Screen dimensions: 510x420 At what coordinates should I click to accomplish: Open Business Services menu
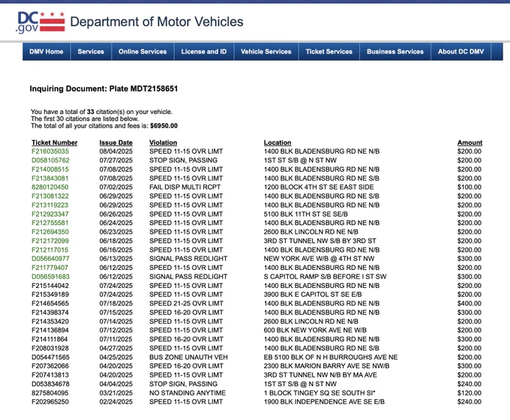point(395,52)
